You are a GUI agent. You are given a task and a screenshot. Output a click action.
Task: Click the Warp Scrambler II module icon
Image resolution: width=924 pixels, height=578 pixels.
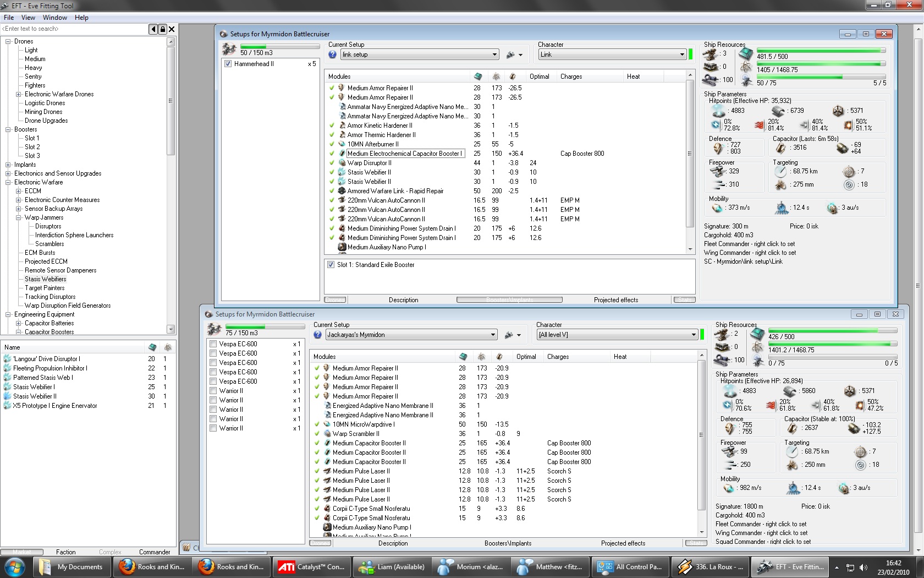tap(327, 434)
